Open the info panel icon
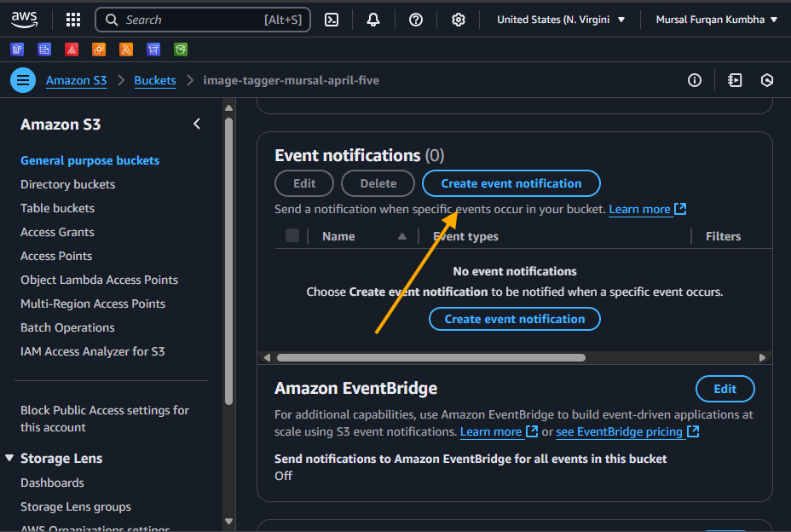The image size is (791, 532). coord(695,80)
